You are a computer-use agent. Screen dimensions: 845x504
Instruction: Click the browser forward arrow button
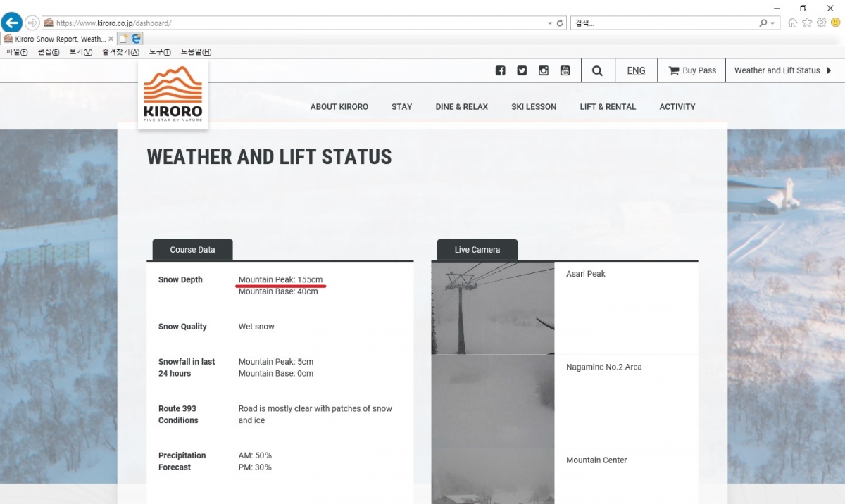pyautogui.click(x=32, y=23)
